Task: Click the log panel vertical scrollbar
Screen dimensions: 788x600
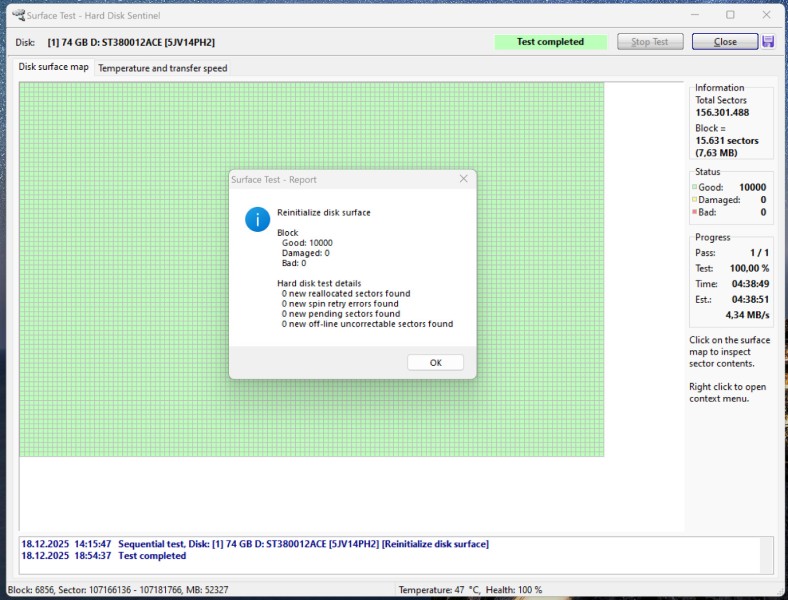Action: click(766, 554)
